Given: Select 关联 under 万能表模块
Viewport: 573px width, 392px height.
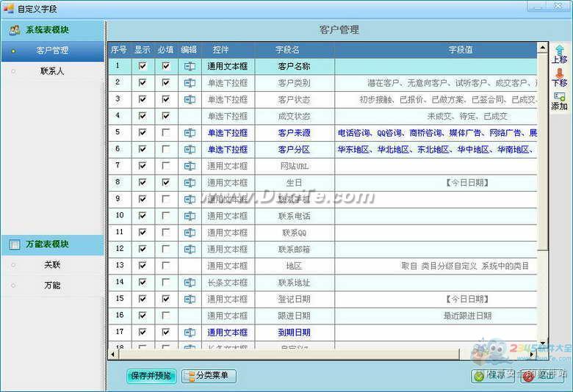Looking at the screenshot, I should tap(52, 265).
